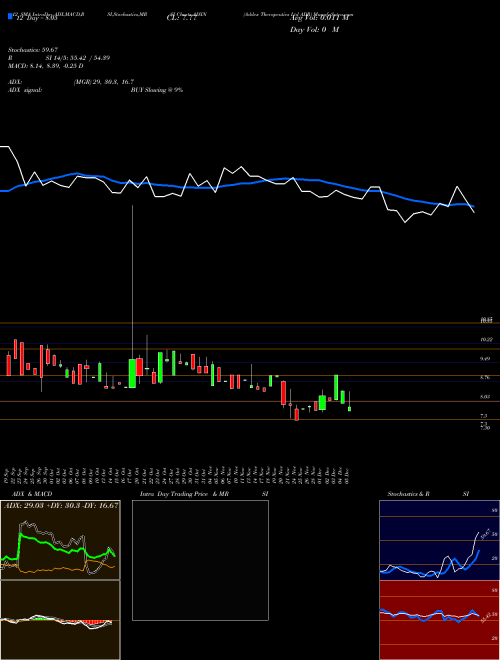Screen dimensions: 500x660
Task: Click the 9.49 price axis label
Action: (487, 359)
